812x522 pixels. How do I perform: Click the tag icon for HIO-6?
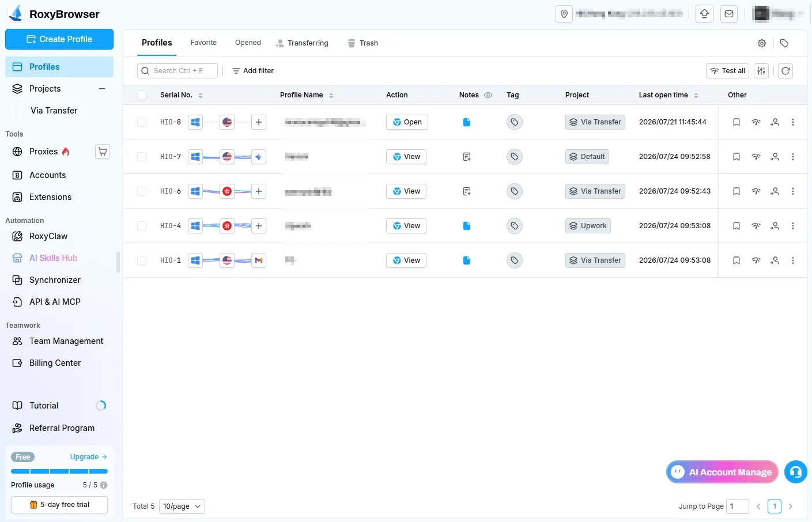tap(515, 191)
